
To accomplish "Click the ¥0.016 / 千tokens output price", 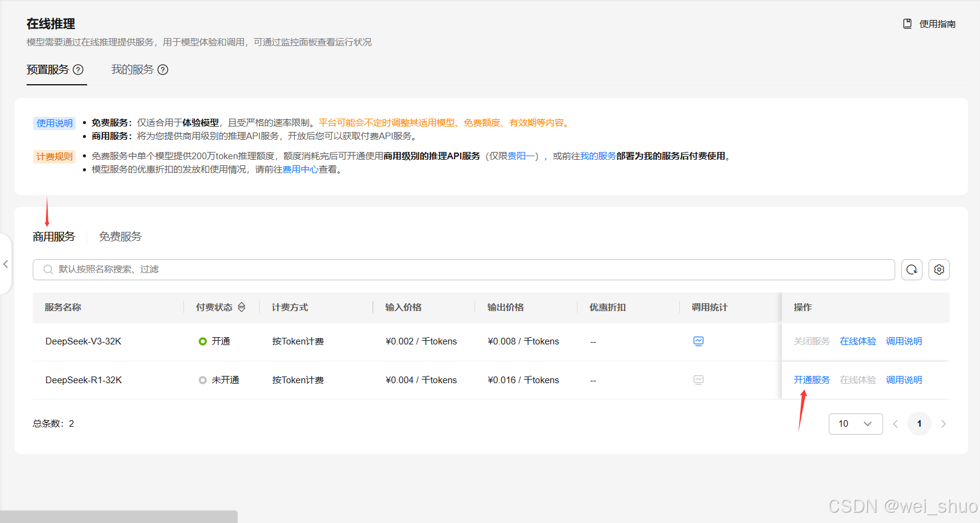I will click(524, 380).
